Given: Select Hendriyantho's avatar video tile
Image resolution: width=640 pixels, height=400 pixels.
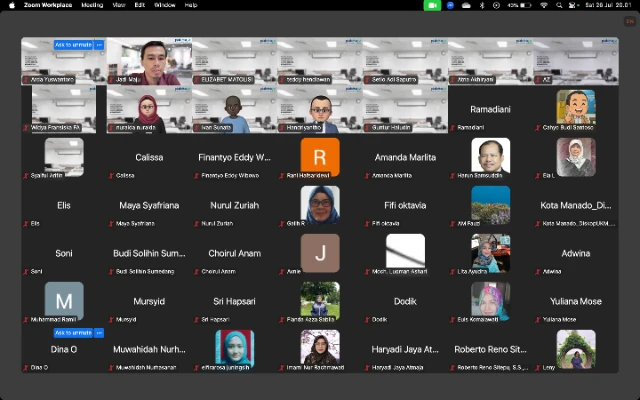Looking at the screenshot, I should (x=320, y=109).
